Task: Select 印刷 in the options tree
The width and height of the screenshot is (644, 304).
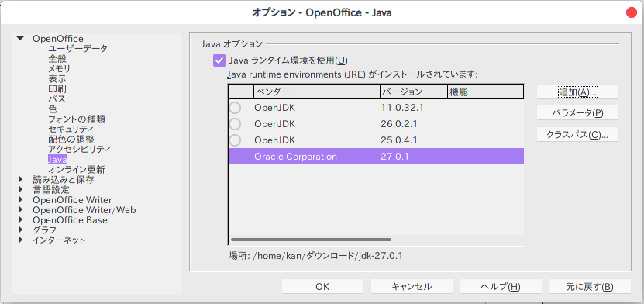Action: coord(57,89)
